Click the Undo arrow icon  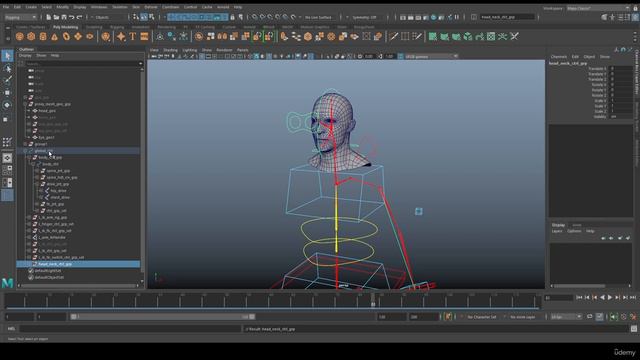72,17
